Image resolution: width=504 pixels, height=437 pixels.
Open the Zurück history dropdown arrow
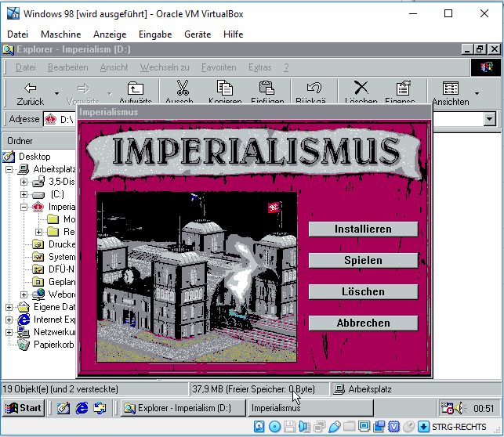tap(56, 94)
